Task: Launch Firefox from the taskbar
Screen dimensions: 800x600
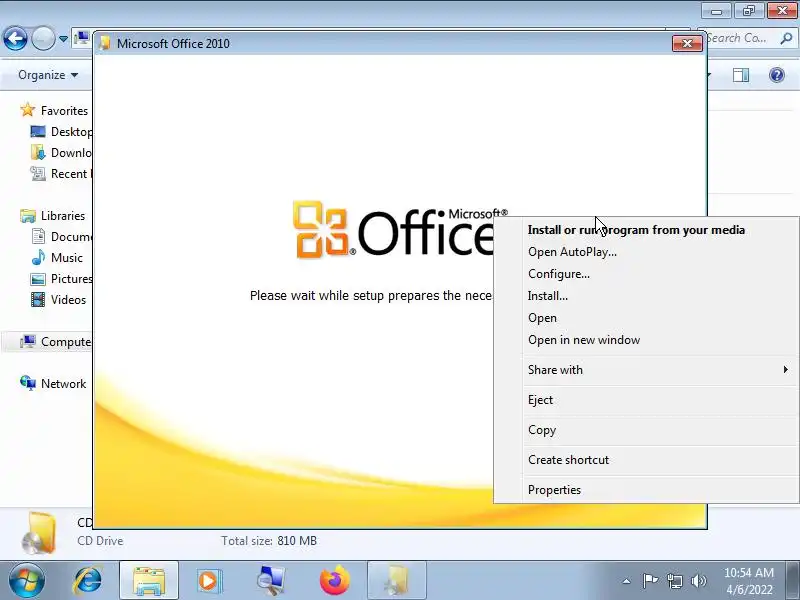Action: (335, 581)
